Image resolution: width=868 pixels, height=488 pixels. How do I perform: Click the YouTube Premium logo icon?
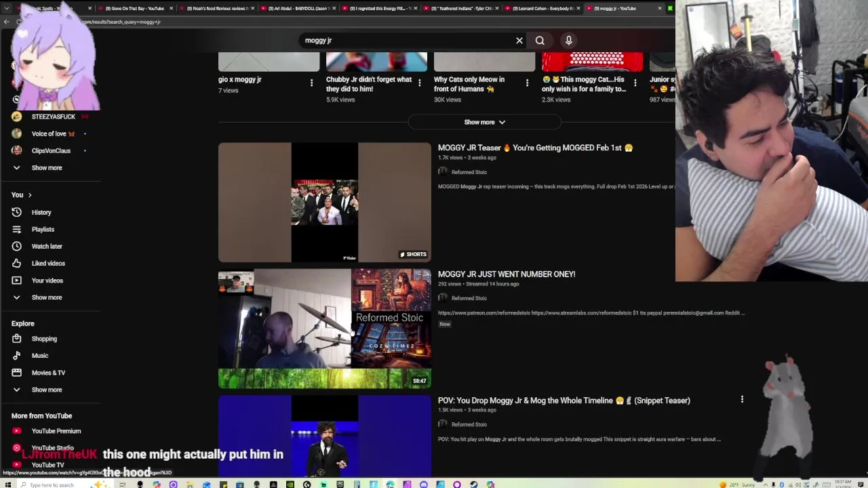pyautogui.click(x=17, y=430)
